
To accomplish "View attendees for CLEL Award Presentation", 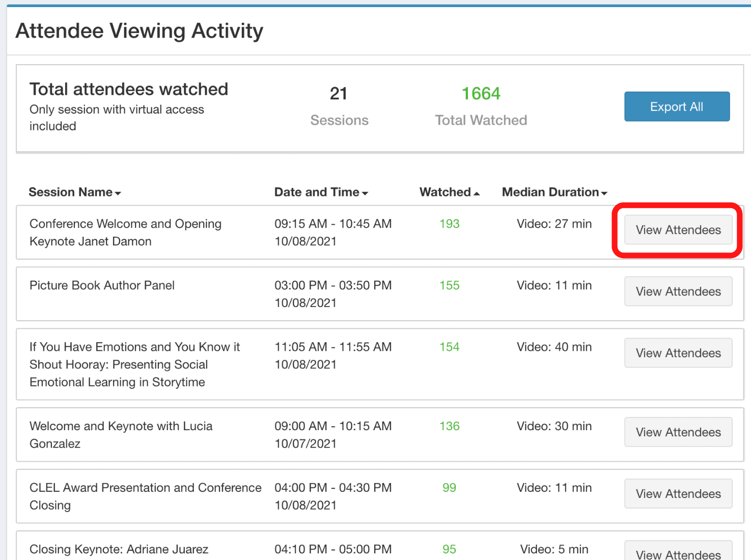I will click(678, 494).
